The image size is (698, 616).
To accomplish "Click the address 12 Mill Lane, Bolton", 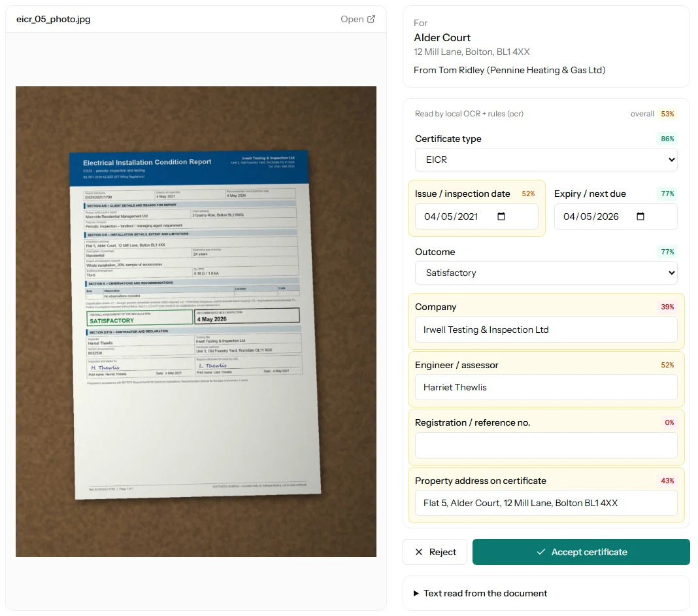I will point(471,52).
